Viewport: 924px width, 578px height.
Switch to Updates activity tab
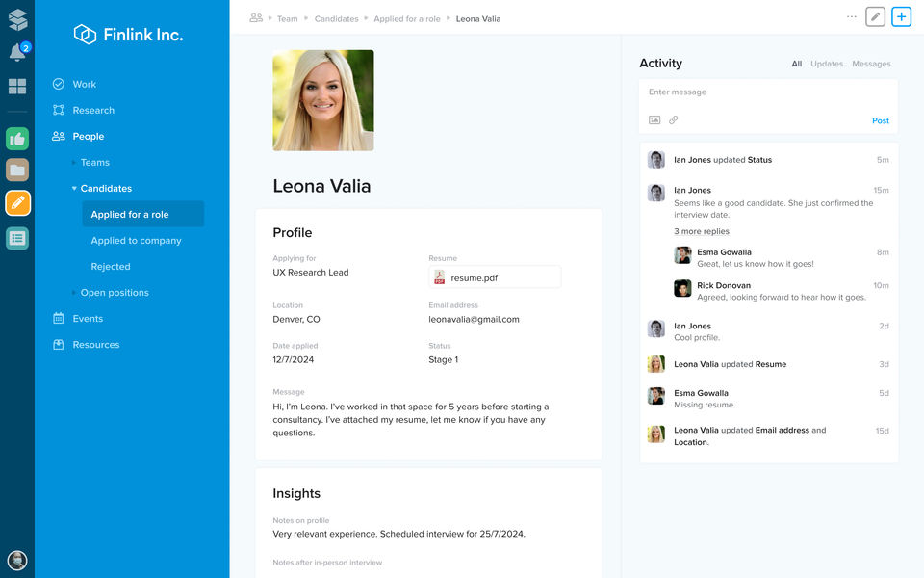[x=827, y=64]
